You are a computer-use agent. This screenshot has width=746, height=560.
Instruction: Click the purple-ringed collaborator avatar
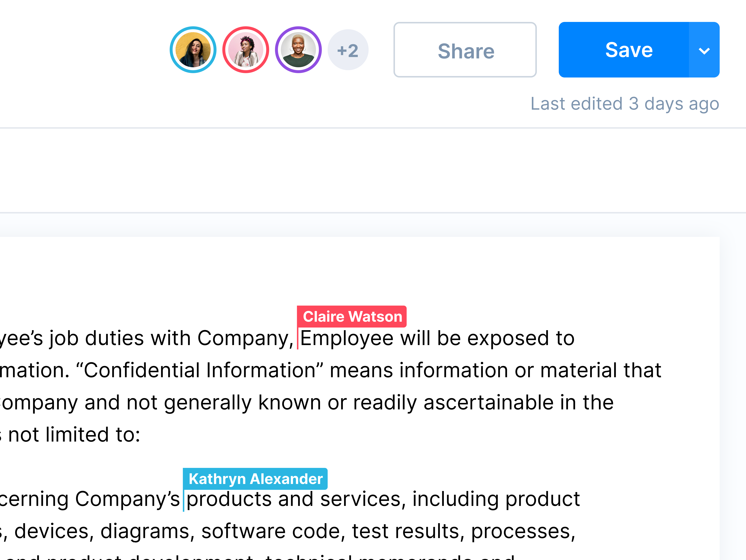coord(298,50)
